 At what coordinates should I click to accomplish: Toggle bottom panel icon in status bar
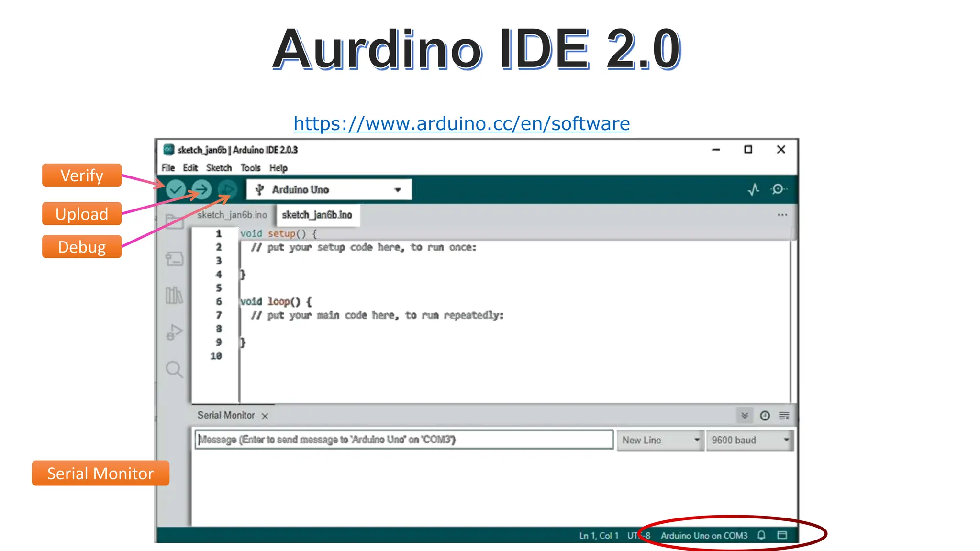782,535
